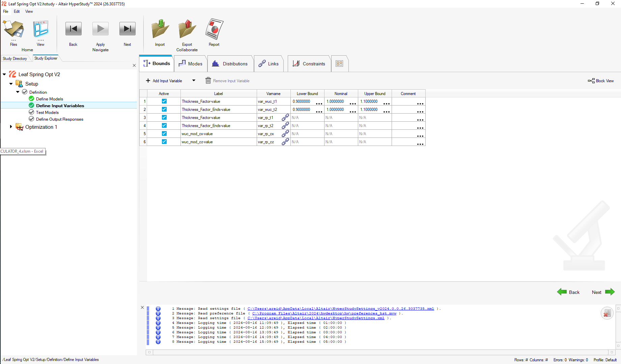Open the HyperStudySettings.xml file link
621x364 pixels.
316,318
